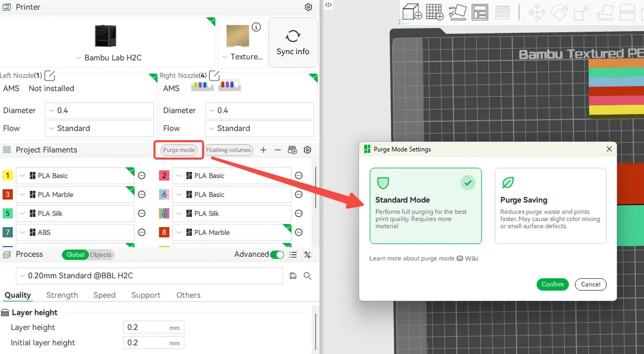Open Right Nozzle Flow dropdown
Image resolution: width=644 pixels, height=354 pixels.
[259, 128]
